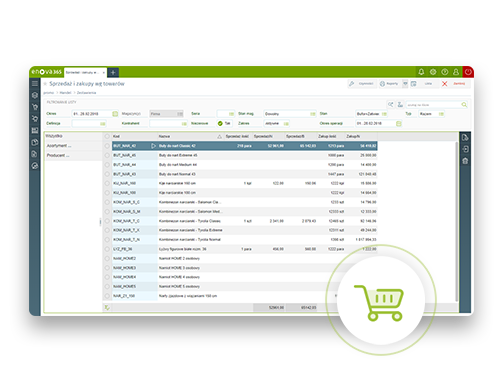Toggle select-all checkbox in table header
This screenshot has height=383, width=500.
click(107, 136)
